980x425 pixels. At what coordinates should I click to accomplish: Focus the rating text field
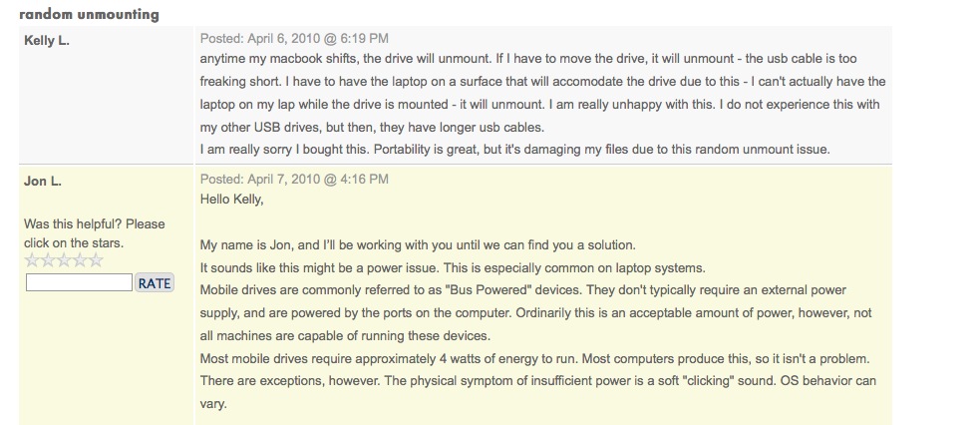click(x=79, y=283)
